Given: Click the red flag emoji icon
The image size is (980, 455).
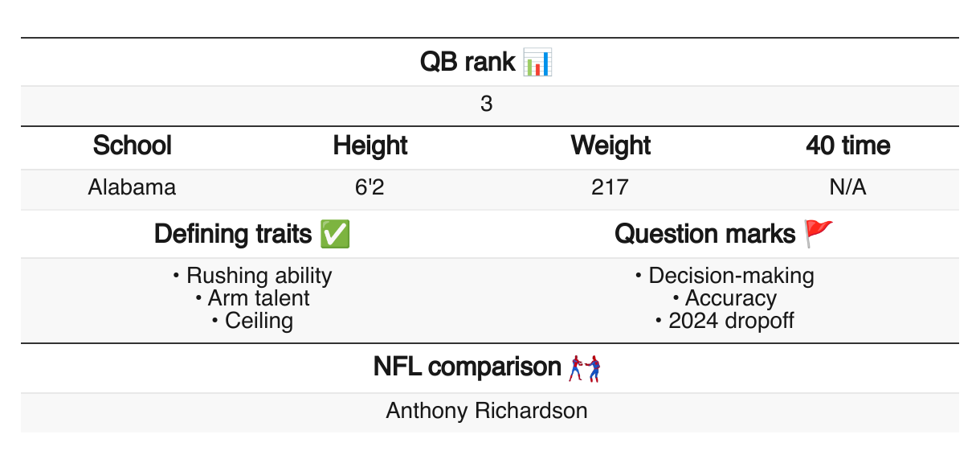Looking at the screenshot, I should pyautogui.click(x=819, y=234).
